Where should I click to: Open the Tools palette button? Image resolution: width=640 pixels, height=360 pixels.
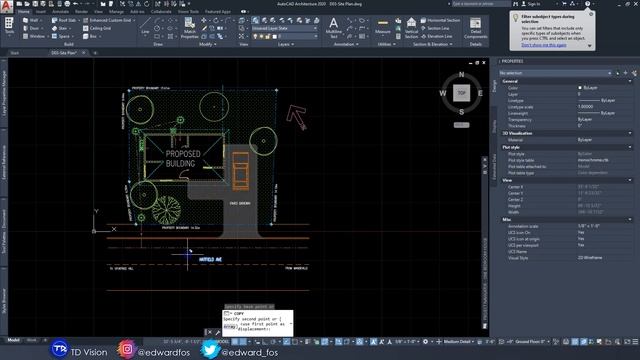(x=9, y=26)
